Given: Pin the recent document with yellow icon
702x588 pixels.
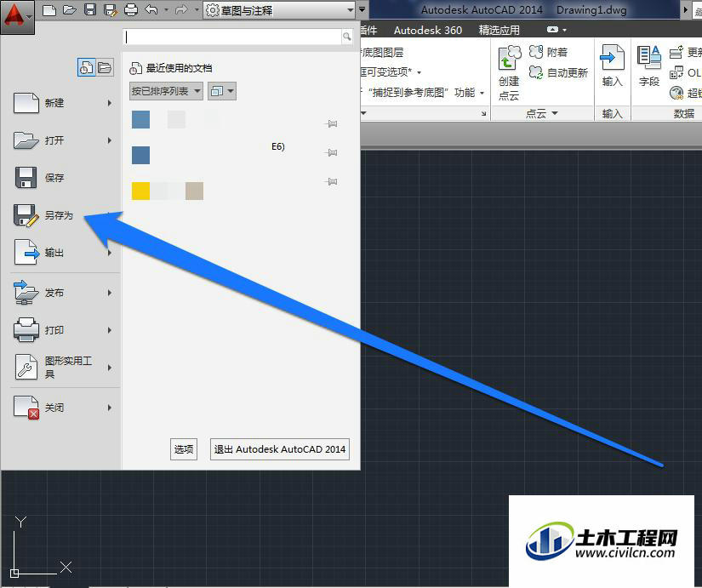Looking at the screenshot, I should click(331, 181).
